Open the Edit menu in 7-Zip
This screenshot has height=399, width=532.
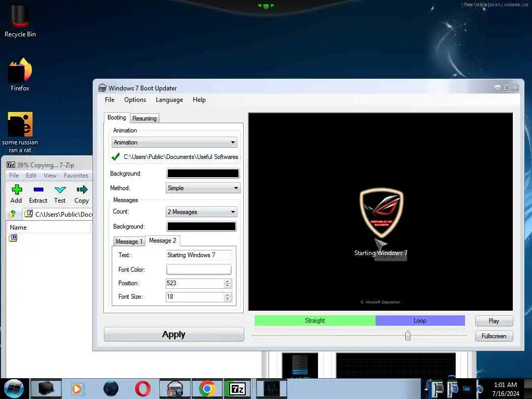pyautogui.click(x=31, y=176)
